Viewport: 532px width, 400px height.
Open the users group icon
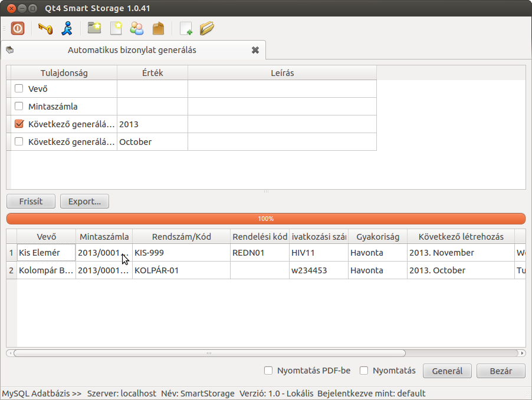137,28
